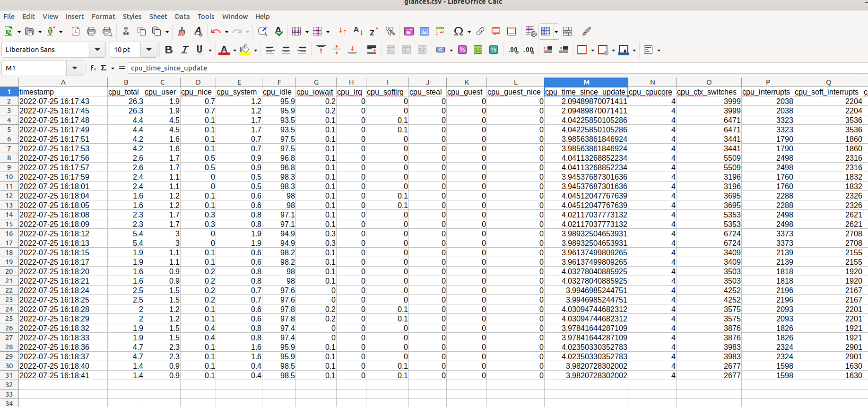Screen dimensions: 868x407
Task: Toggle Center Horizontally alignment
Action: pyautogui.click(x=286, y=50)
